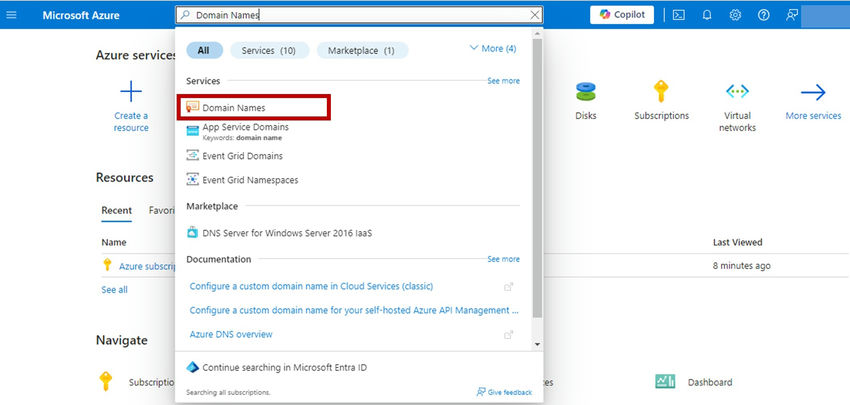Filter results by Marketplace (1)
Screen dimensions: 850x405
362,50
